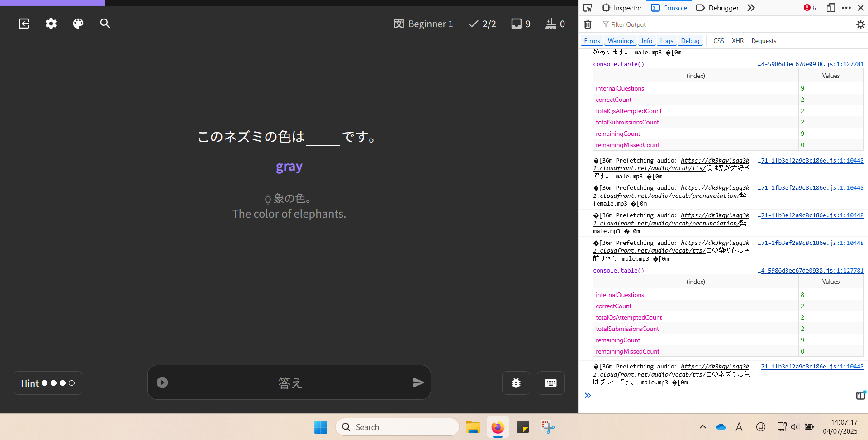Click the English hint word gray
This screenshot has height=440, width=868.
(x=289, y=167)
